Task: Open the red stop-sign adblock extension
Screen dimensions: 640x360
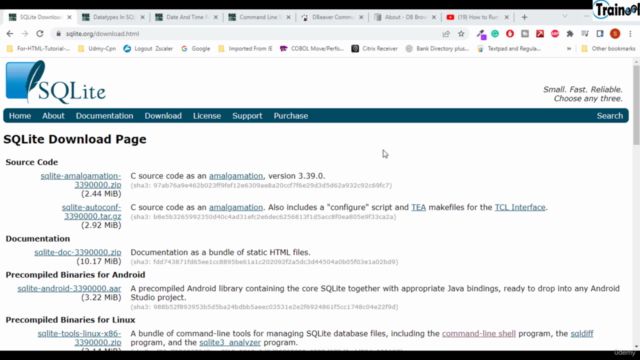Action: (555, 34)
